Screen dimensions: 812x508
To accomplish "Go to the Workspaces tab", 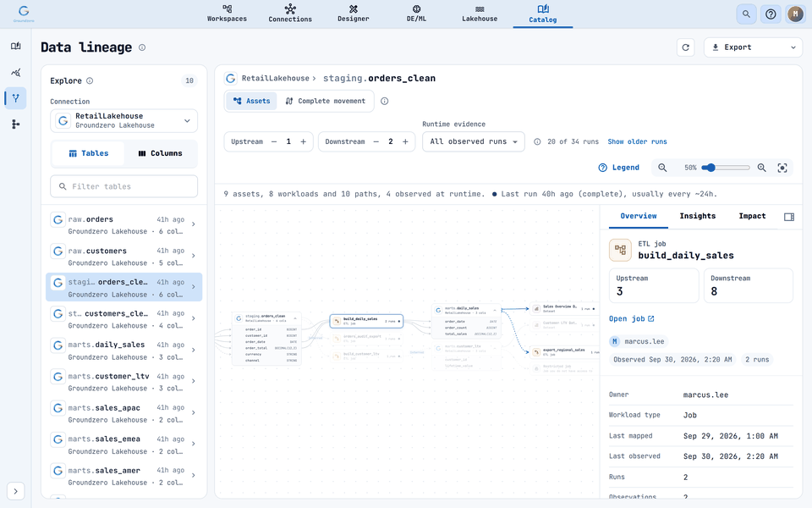I will [227, 14].
